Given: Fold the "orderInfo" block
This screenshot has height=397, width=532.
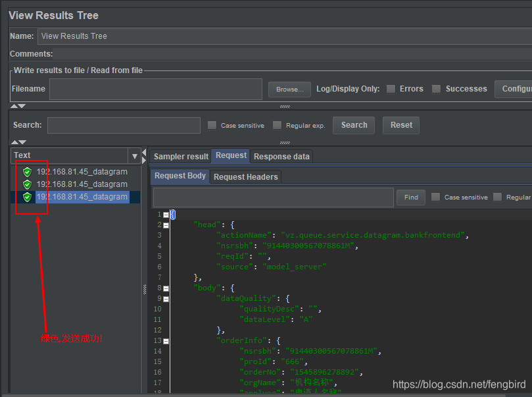Looking at the screenshot, I should click(166, 341).
